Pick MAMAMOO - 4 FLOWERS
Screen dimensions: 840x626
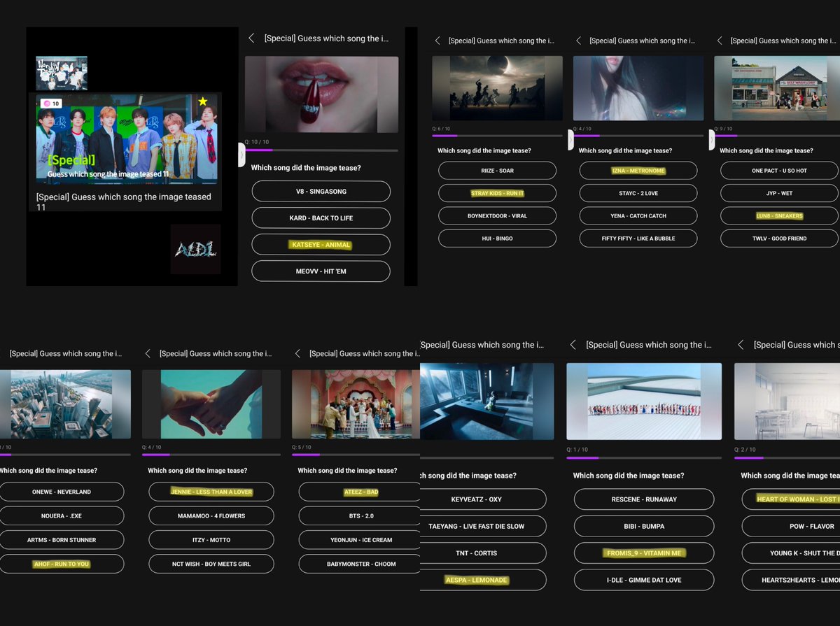[211, 516]
